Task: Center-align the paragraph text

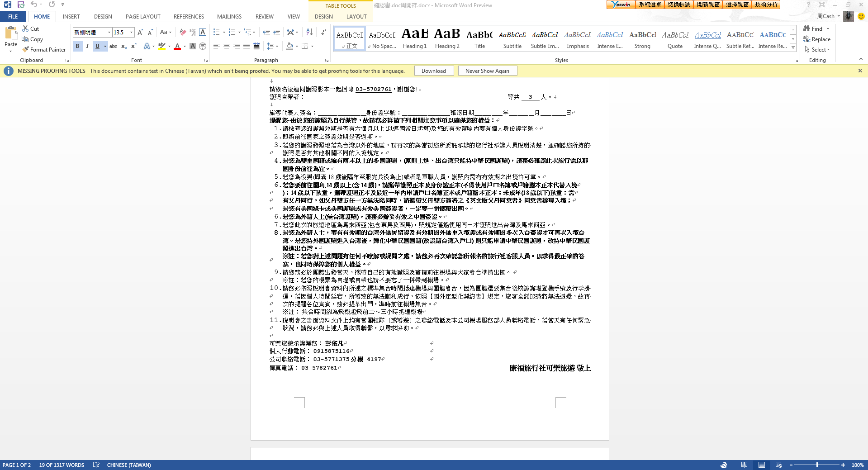Action: (x=226, y=46)
